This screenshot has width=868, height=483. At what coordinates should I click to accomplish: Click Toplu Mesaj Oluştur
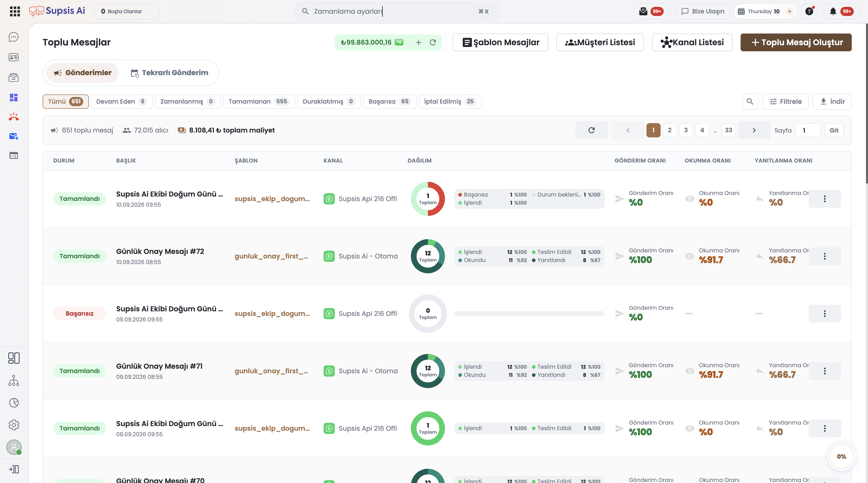pos(796,42)
